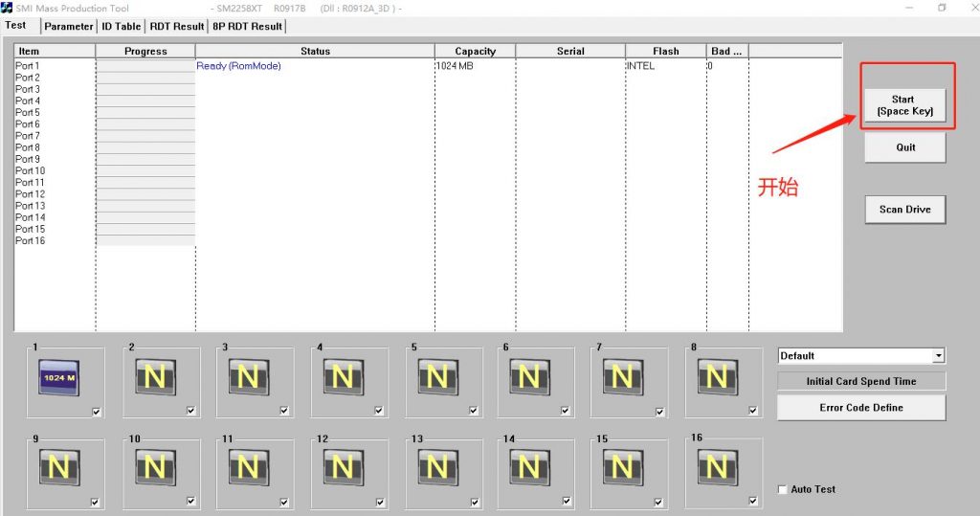Click the port 16 N status icon

point(717,466)
